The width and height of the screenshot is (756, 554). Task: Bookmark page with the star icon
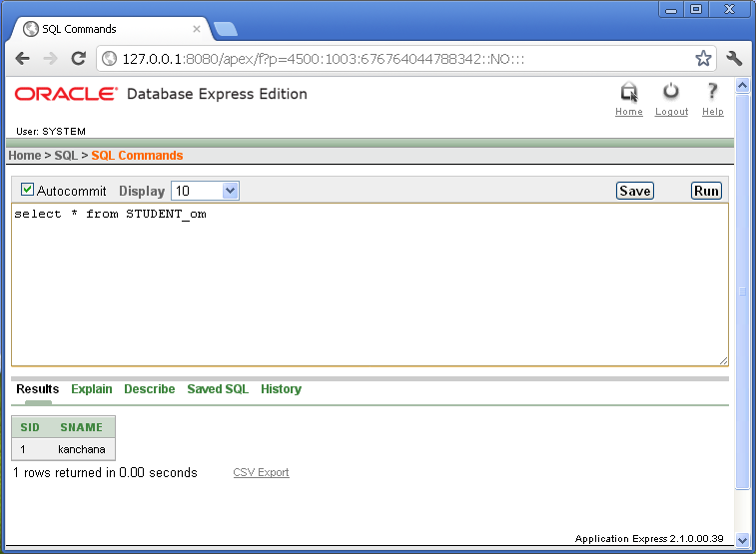coord(703,59)
